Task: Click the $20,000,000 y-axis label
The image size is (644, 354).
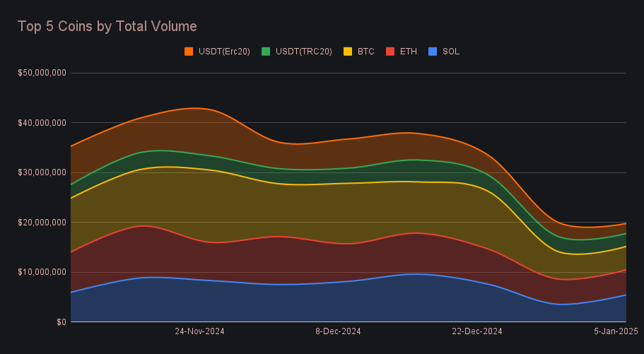Action: pyautogui.click(x=42, y=223)
